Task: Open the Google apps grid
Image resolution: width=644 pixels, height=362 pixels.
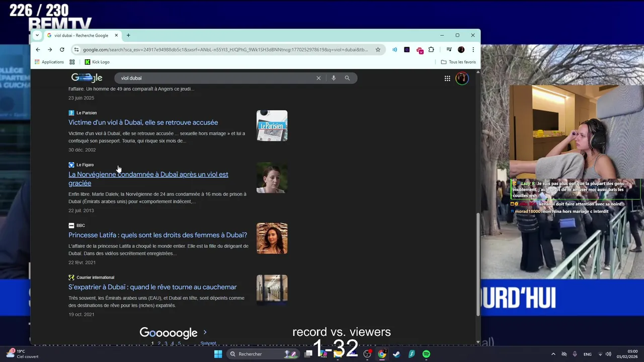Action: tap(447, 78)
